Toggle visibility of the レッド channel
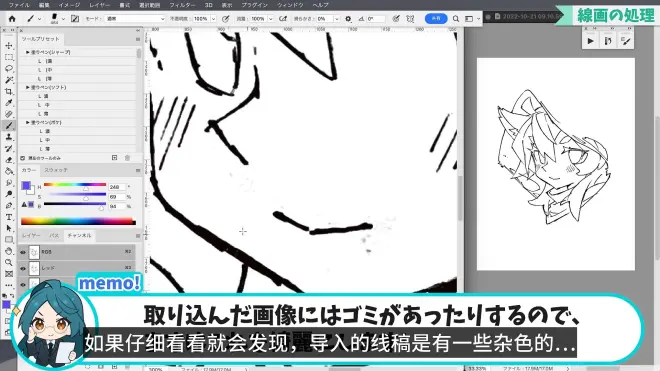Viewport: 660px width, 371px height. [x=23, y=268]
